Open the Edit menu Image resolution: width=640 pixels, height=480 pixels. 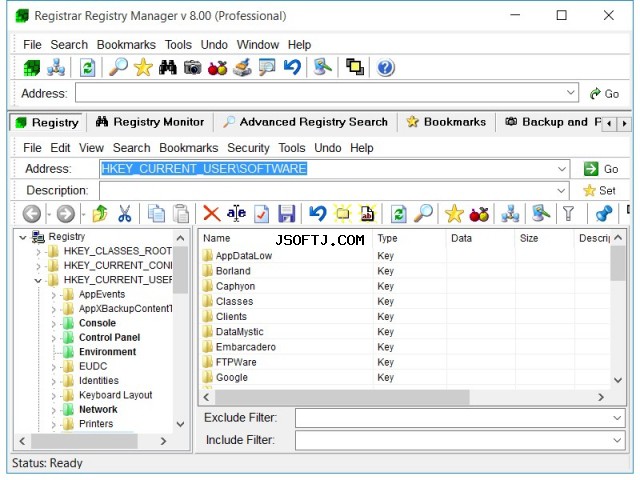pyautogui.click(x=60, y=148)
